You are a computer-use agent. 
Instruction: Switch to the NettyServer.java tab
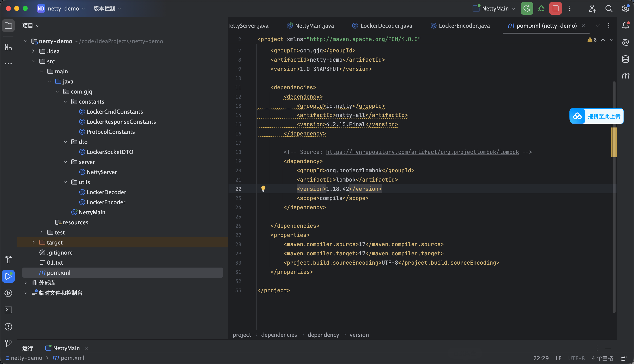249,26
